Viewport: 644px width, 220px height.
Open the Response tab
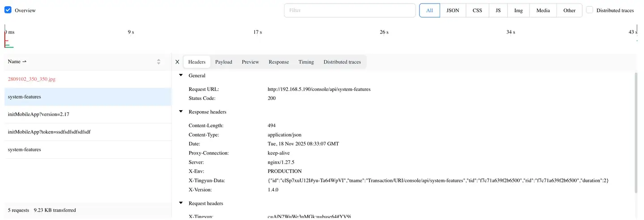coord(279,62)
